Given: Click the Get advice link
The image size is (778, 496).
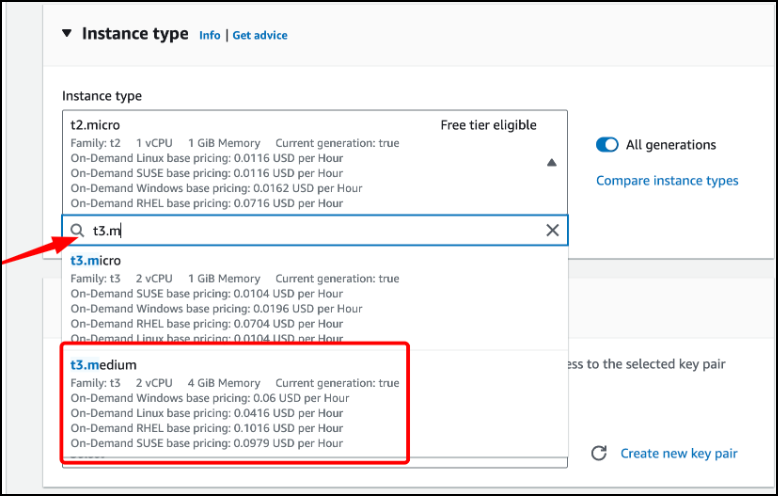Looking at the screenshot, I should click(260, 35).
